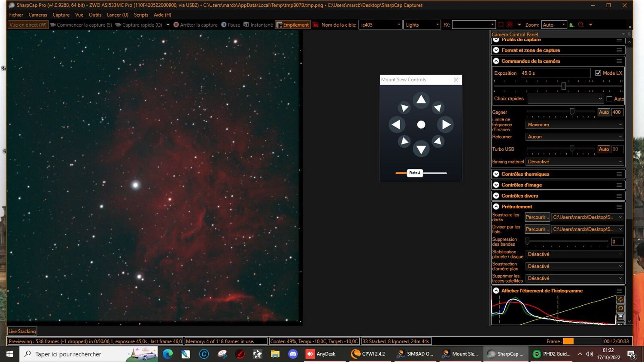Image resolution: width=644 pixels, height=362 pixels.
Task: Open the FX dropdown
Action: (x=474, y=25)
